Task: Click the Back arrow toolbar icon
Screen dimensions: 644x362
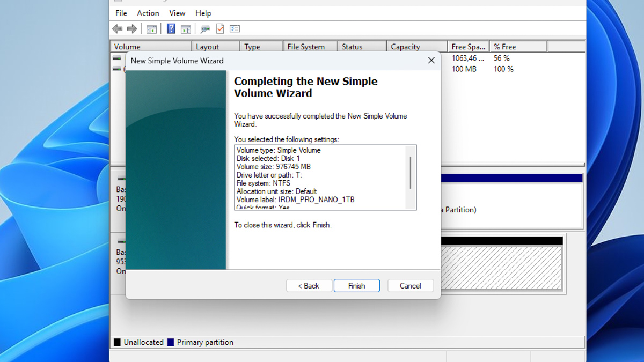Action: pyautogui.click(x=117, y=29)
